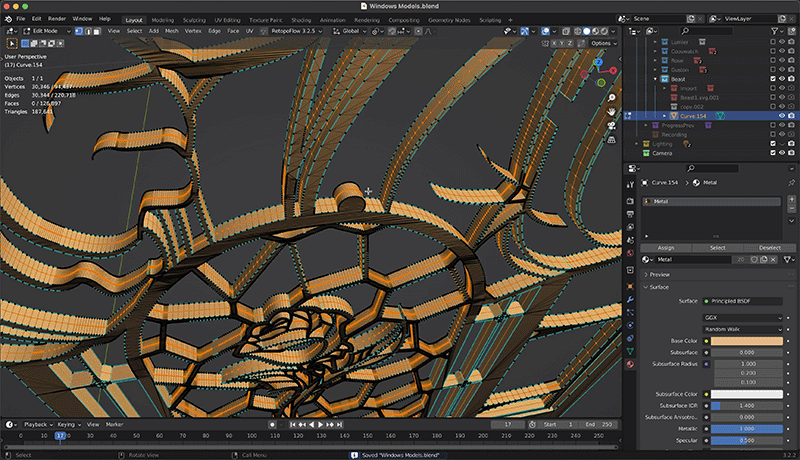Click the camera view gizmo icon

point(610,127)
